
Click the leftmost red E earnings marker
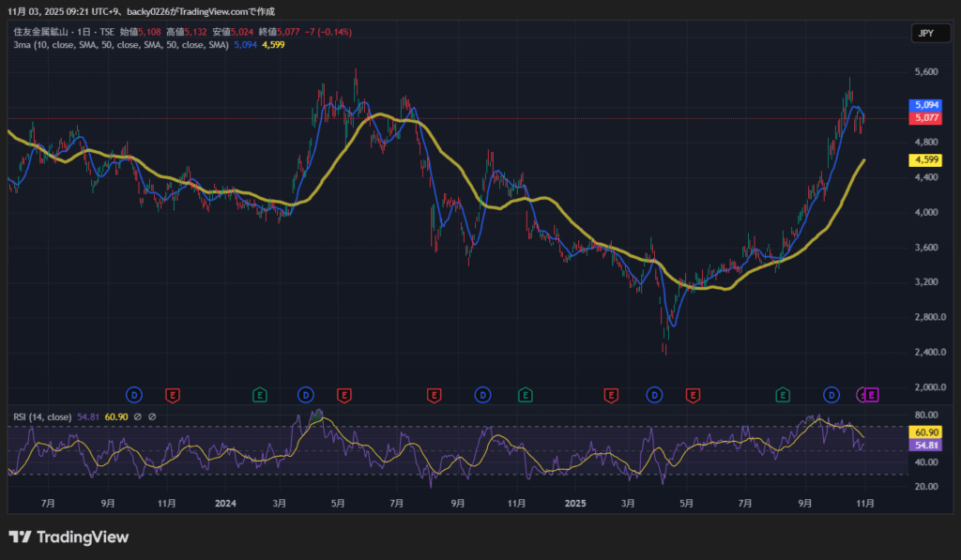(x=172, y=395)
